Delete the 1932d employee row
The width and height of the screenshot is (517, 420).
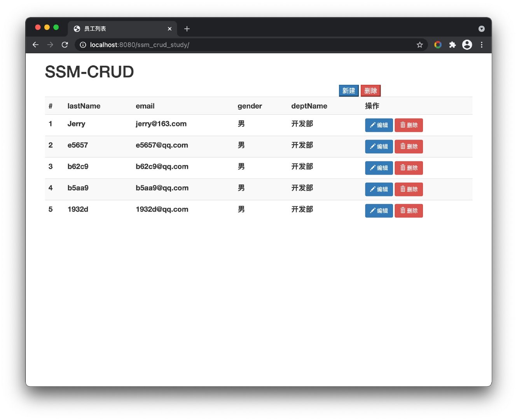(409, 211)
